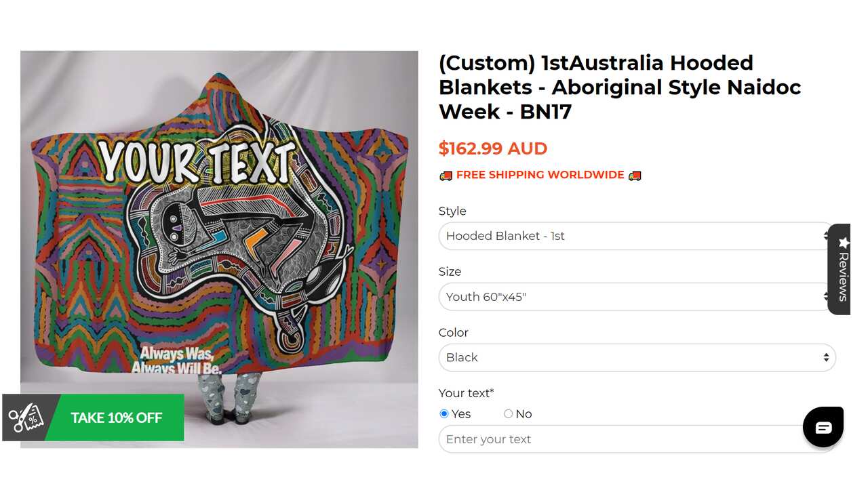Open the Color dropdown showing Black
Screen dimensions: 868x488
[636, 357]
